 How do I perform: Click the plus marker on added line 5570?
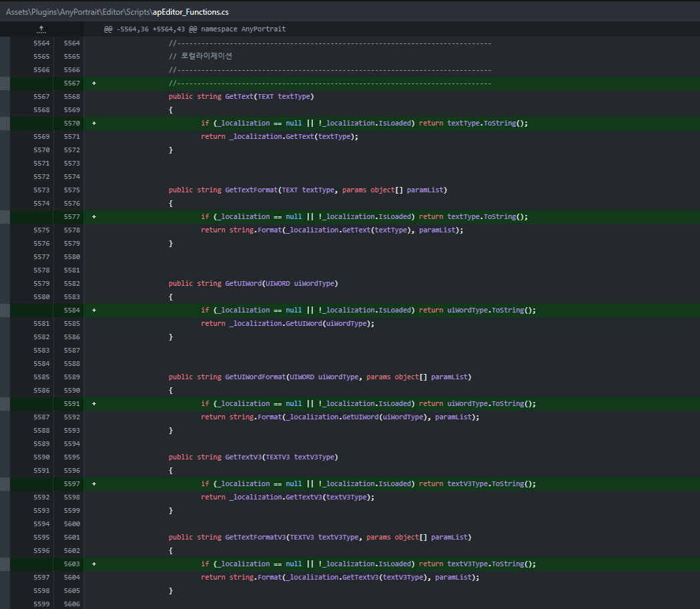[x=94, y=124]
